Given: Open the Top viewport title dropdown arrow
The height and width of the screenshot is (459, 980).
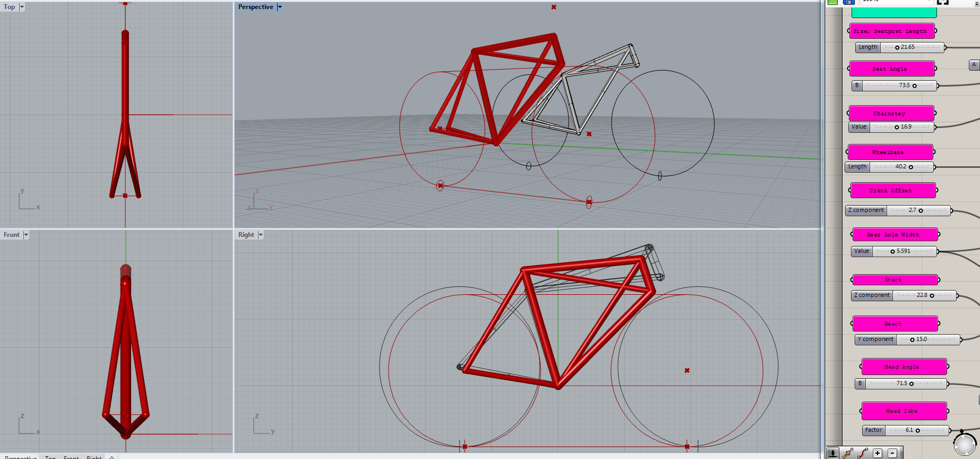Looking at the screenshot, I should tap(22, 7).
